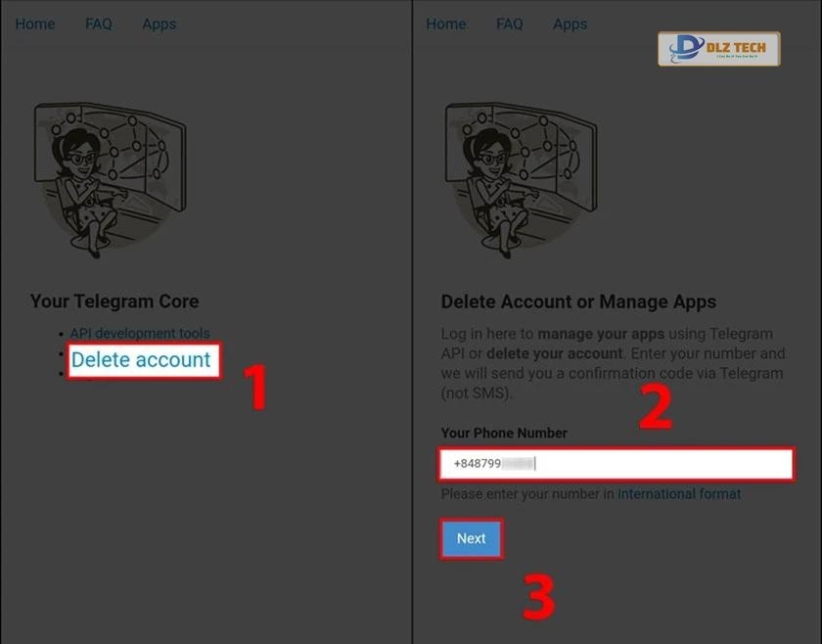Open Home in the right screen's navigation
The width and height of the screenshot is (822, 644).
446,24
